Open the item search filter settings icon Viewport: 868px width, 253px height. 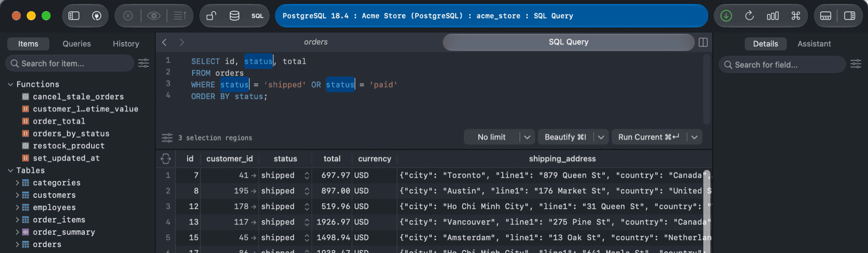click(144, 64)
